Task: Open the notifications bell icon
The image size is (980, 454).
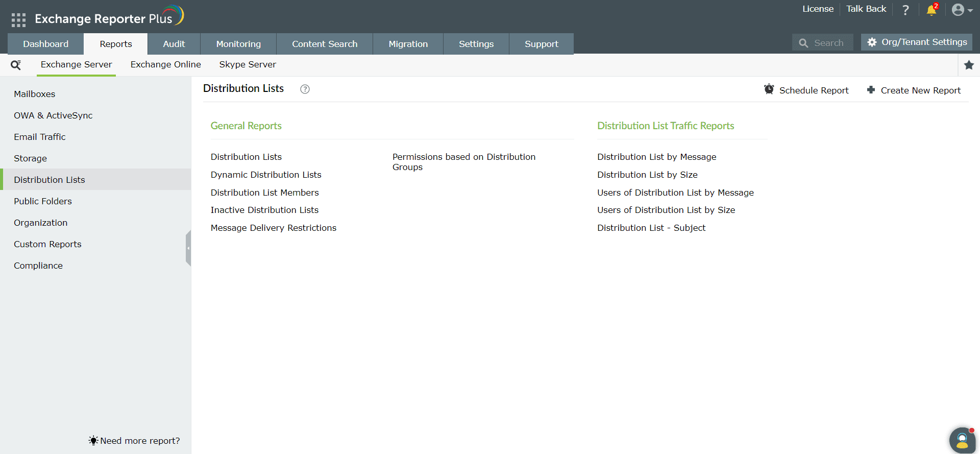Action: click(x=932, y=10)
